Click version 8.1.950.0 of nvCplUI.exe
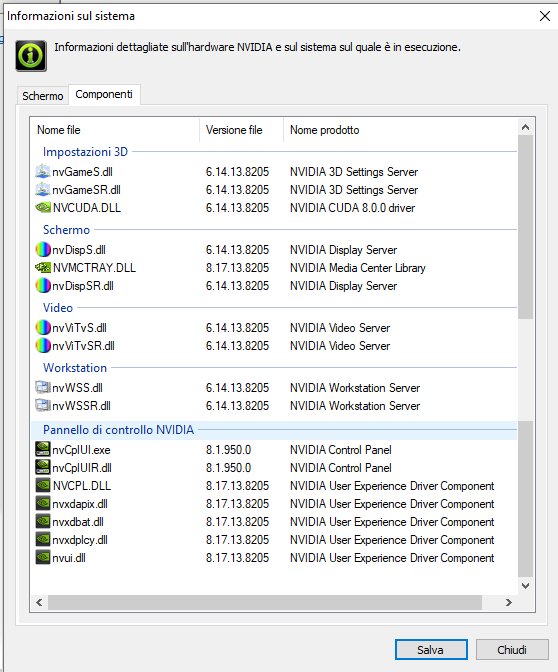This screenshot has height=672, width=558. pos(228,450)
